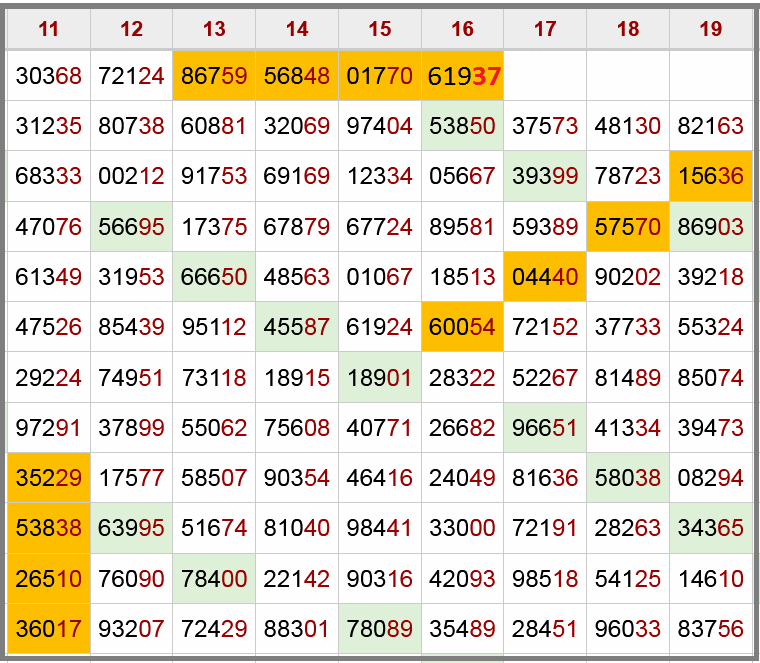Select the green cell 86903

click(711, 226)
